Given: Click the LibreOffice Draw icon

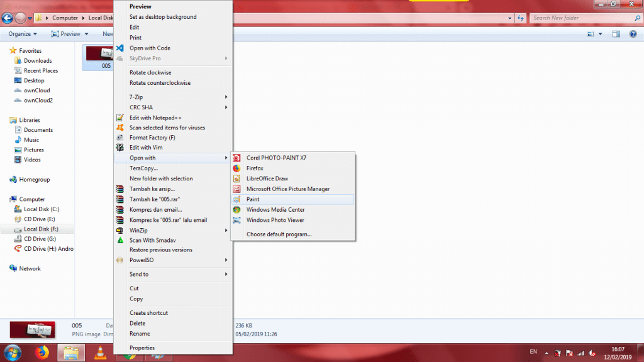Looking at the screenshot, I should pyautogui.click(x=236, y=178).
